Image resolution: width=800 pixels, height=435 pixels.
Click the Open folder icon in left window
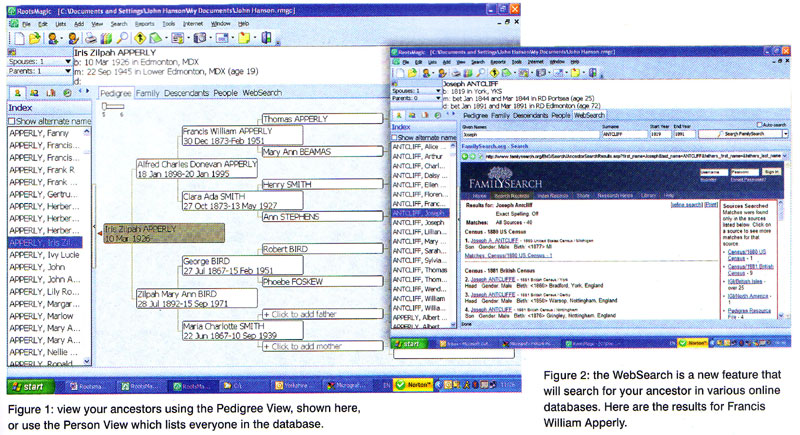pos(34,38)
